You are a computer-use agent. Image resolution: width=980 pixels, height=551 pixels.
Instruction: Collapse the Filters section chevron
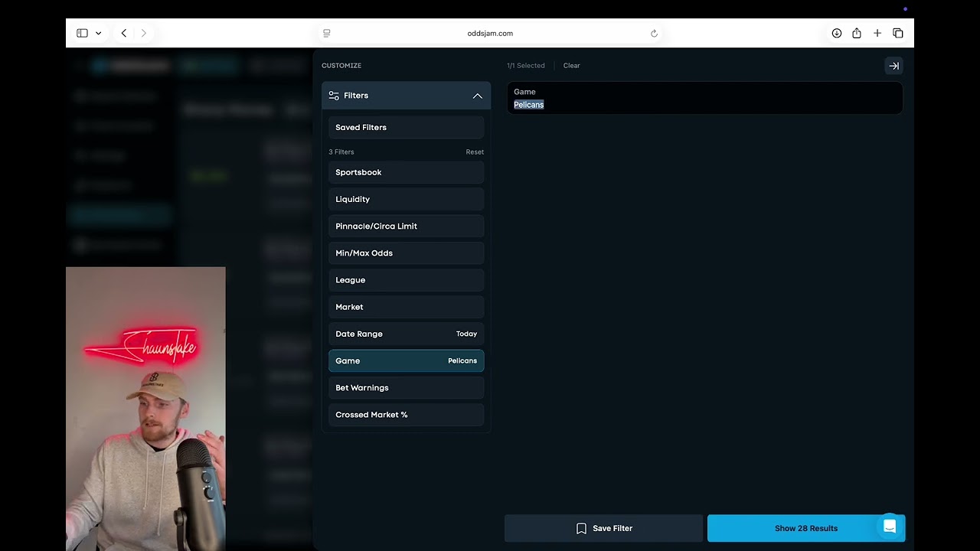click(477, 96)
